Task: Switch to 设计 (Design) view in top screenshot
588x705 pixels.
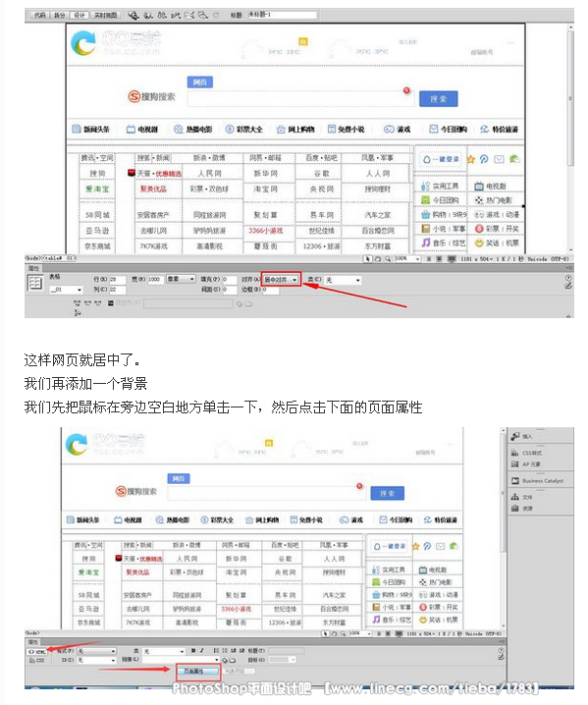Action: (79, 16)
